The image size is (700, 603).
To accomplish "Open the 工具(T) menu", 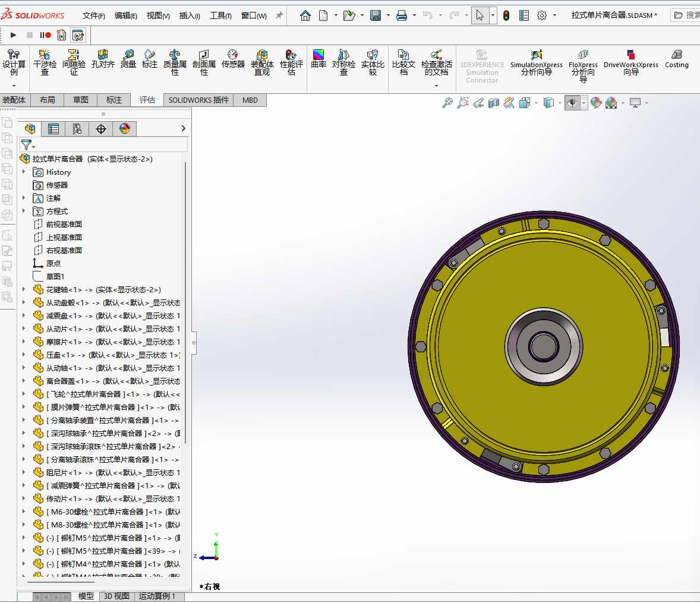I will click(220, 15).
